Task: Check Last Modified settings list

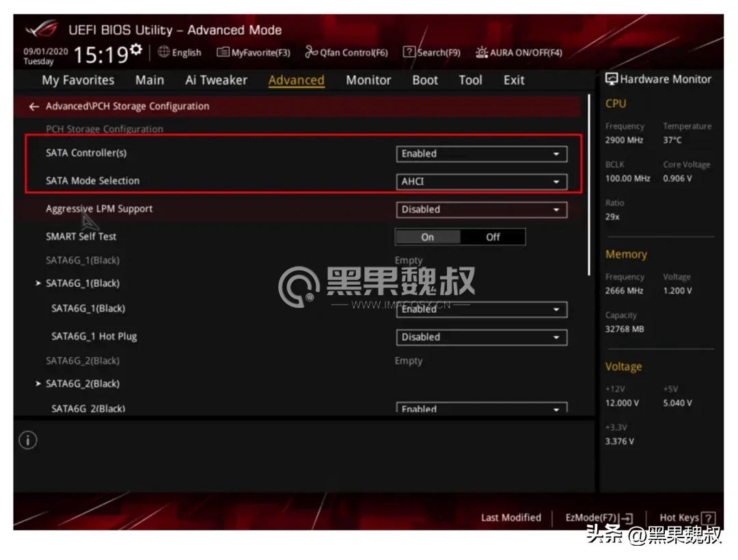Action: pos(511,518)
